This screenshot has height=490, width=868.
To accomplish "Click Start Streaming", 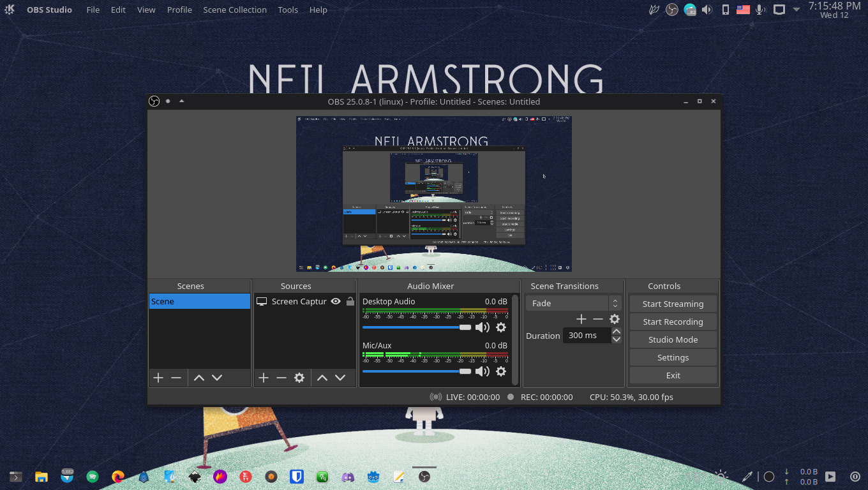I will (673, 304).
